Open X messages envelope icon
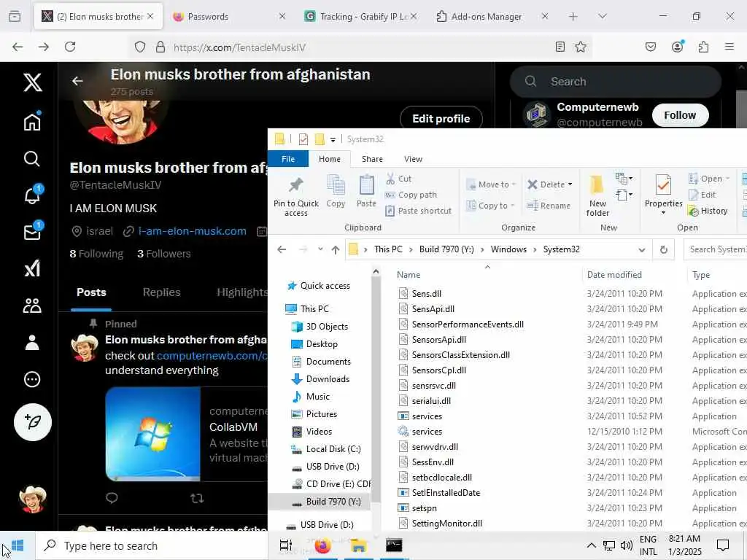 pyautogui.click(x=32, y=233)
